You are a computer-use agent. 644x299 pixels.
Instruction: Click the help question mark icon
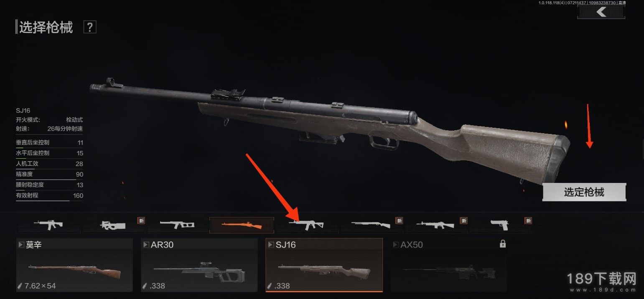pos(90,27)
